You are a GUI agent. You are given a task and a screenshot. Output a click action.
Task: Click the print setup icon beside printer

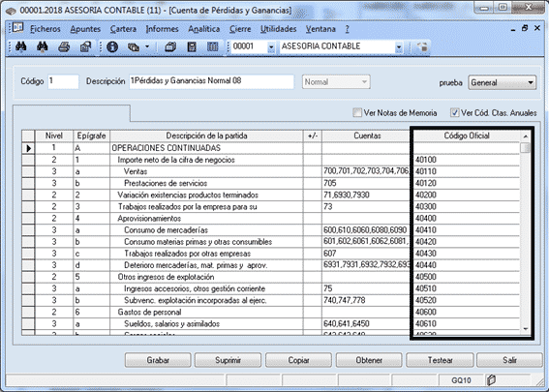coord(85,46)
